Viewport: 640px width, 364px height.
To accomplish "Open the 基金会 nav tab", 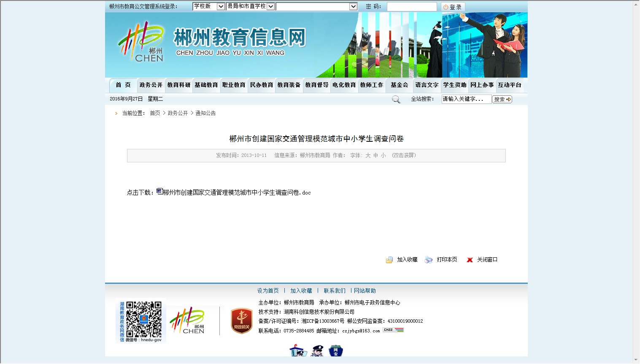I will [400, 85].
